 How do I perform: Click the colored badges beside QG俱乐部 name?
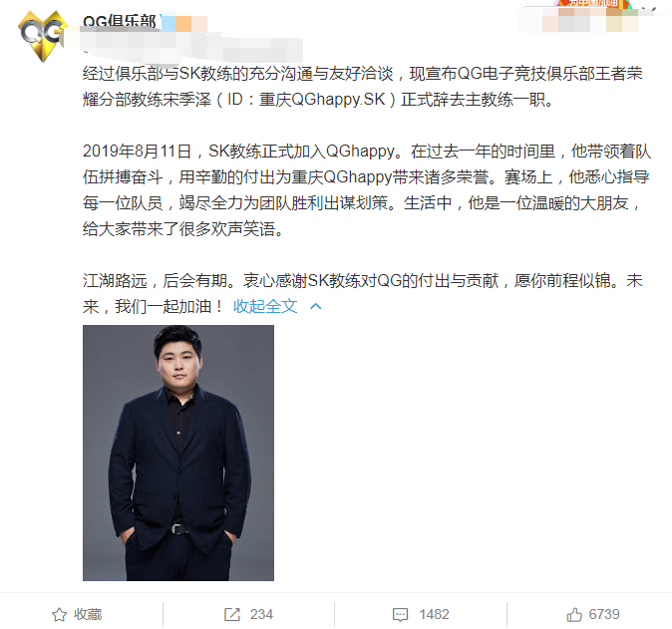184,23
